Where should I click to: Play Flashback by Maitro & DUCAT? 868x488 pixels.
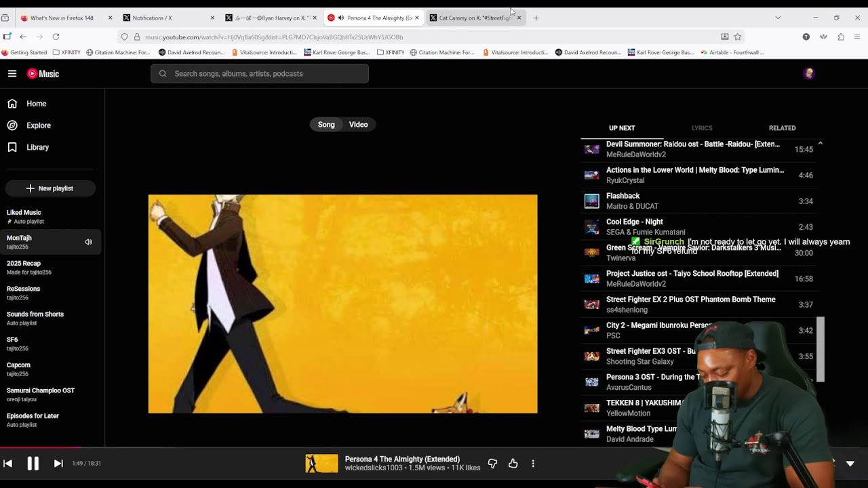[x=698, y=201]
